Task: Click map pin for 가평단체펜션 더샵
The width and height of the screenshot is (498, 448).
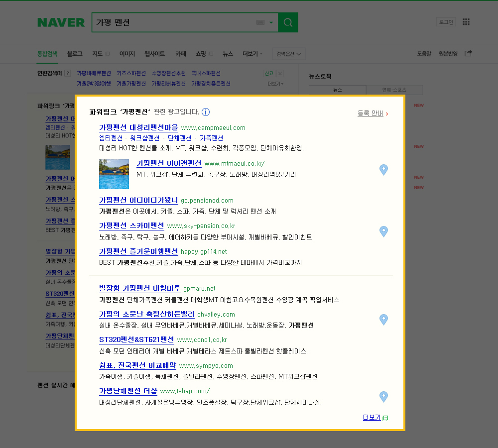Action: [383, 397]
